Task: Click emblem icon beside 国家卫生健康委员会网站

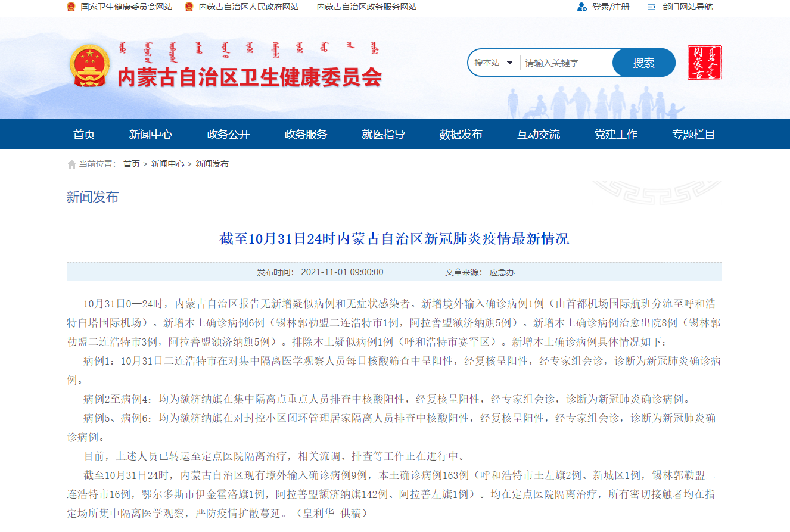Action: pyautogui.click(x=71, y=7)
